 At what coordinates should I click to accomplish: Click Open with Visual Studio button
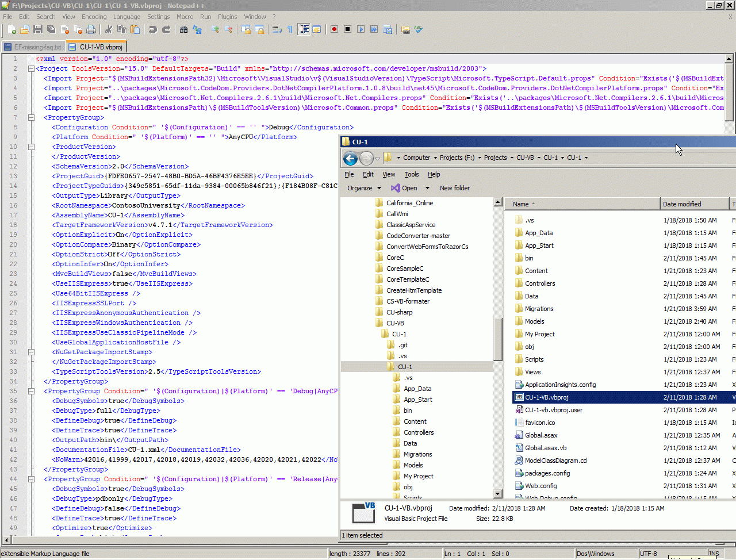coord(404,188)
